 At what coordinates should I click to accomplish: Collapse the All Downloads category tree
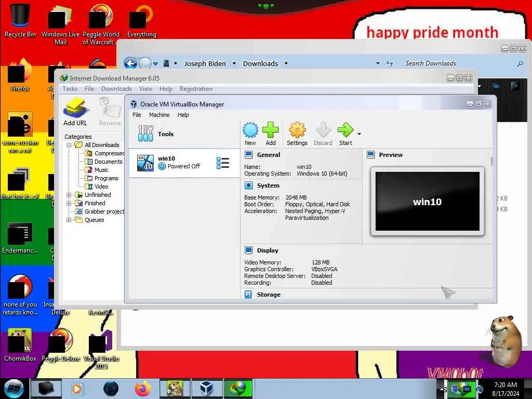click(69, 145)
